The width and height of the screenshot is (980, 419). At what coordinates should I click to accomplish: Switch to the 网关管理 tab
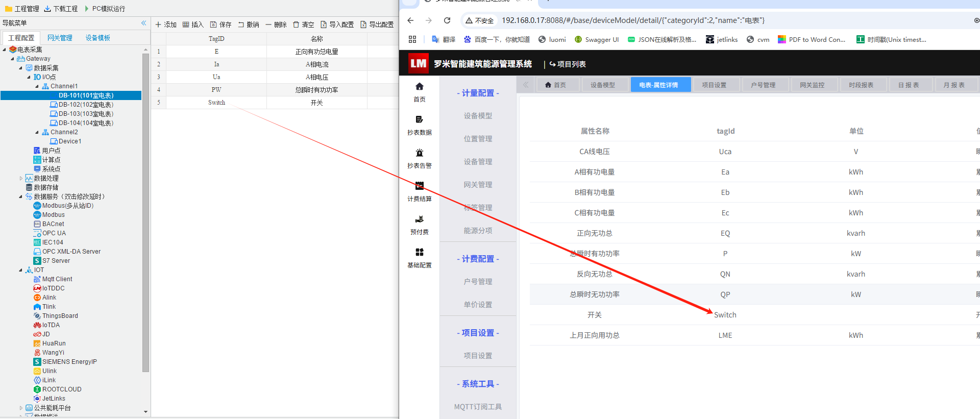60,38
